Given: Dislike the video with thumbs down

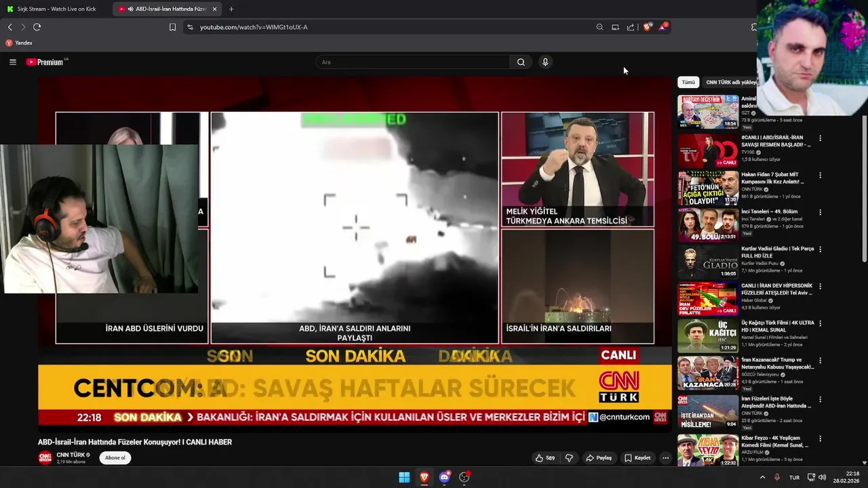Looking at the screenshot, I should 569,458.
